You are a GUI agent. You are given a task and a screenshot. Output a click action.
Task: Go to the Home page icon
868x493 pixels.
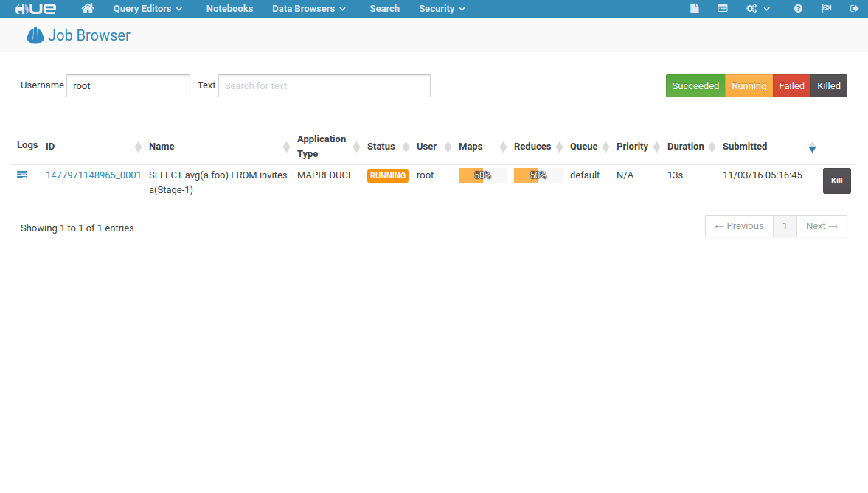pyautogui.click(x=88, y=9)
